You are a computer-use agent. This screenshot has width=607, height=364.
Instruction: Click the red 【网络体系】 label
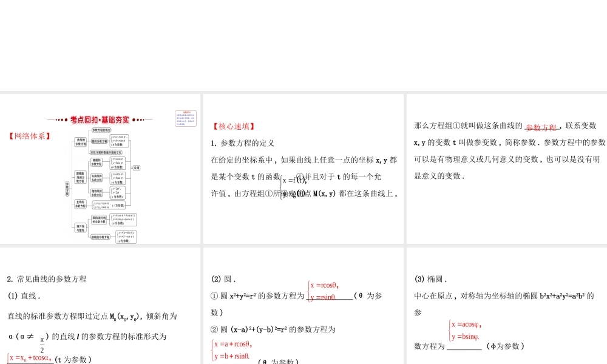point(29,135)
